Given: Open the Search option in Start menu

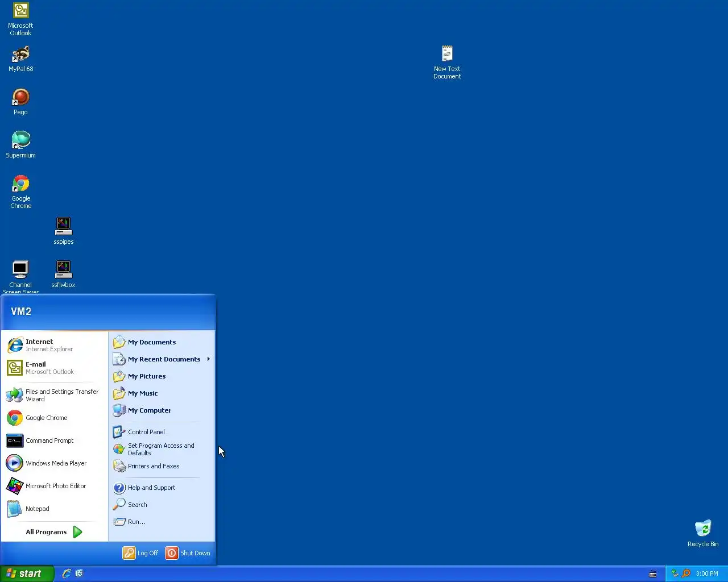Looking at the screenshot, I should point(162,505).
